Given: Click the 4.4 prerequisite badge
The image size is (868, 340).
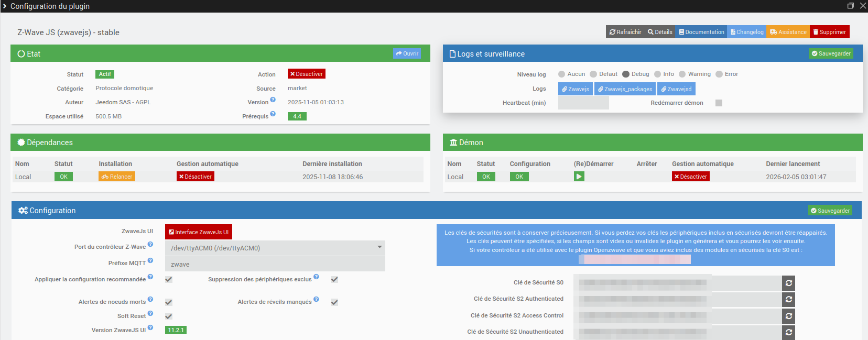Looking at the screenshot, I should tap(297, 116).
